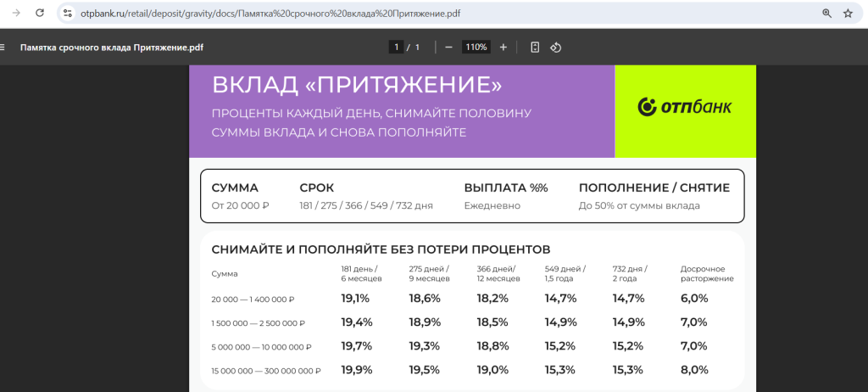Open the browser zoom magnifier icon
Viewport: 868px width, 392px height.
(x=827, y=14)
